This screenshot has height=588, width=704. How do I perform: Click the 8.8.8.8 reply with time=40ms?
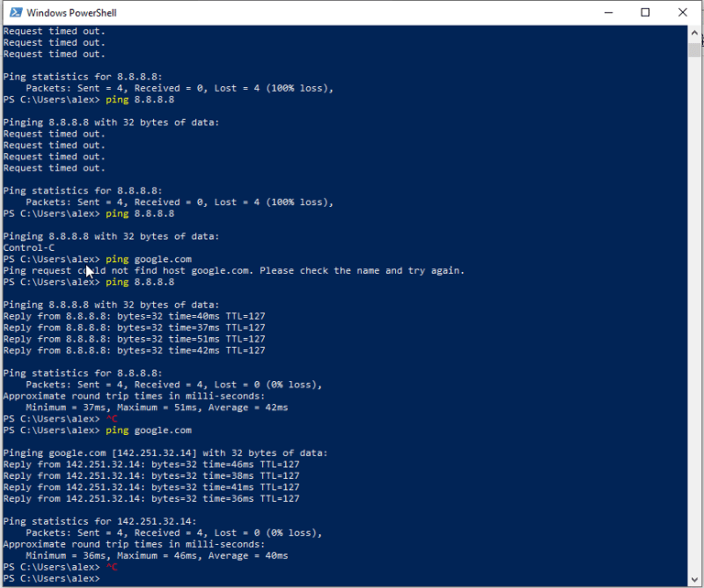tap(134, 316)
